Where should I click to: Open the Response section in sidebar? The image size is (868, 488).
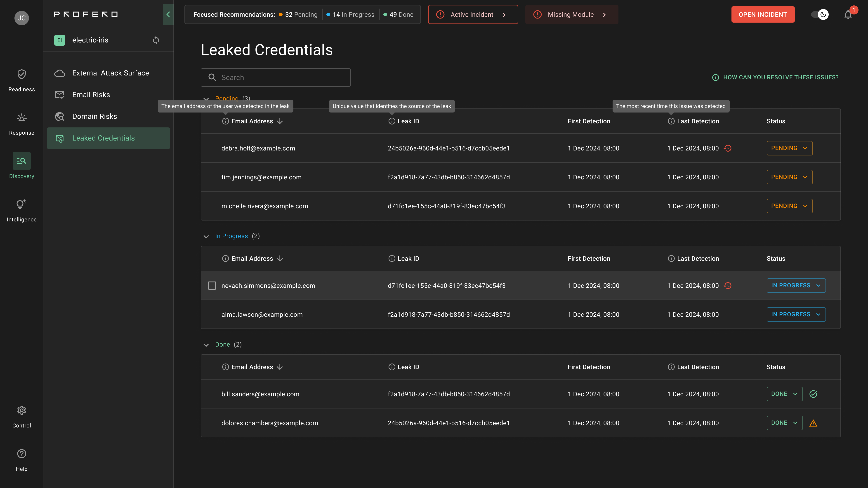pyautogui.click(x=21, y=117)
